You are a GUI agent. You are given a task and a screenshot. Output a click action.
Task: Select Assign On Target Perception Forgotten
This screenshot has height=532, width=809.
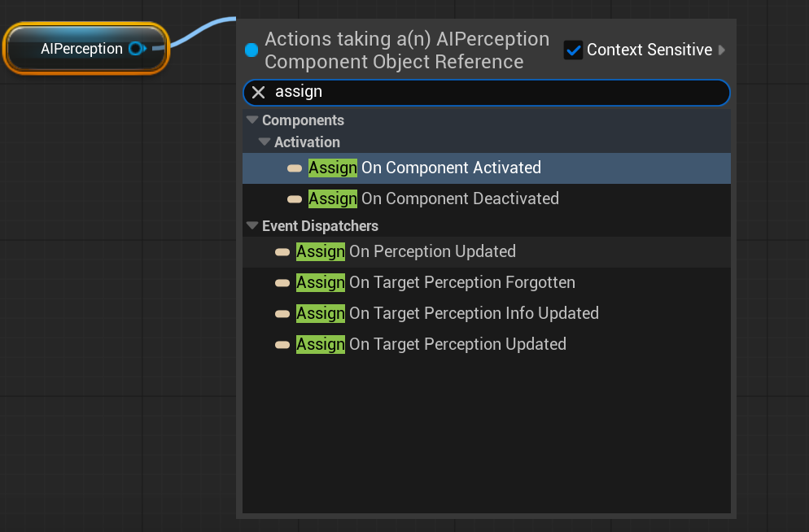tap(487, 282)
